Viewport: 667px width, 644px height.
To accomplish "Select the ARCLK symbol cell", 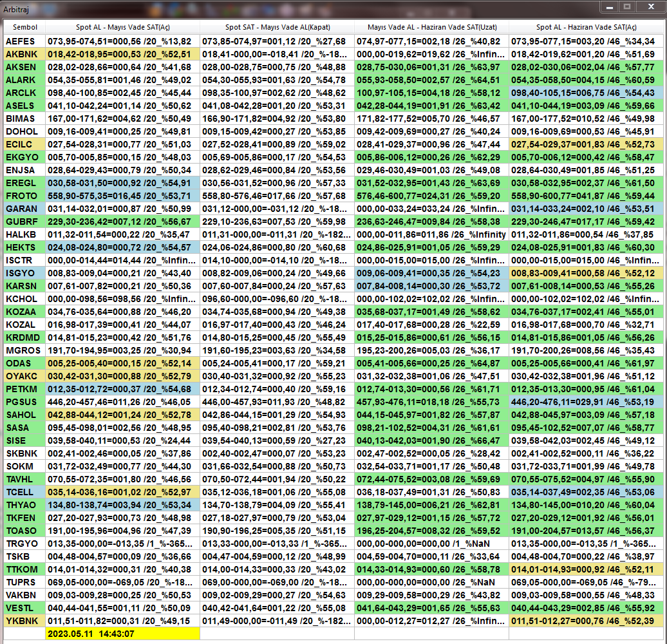I will 24,93.
